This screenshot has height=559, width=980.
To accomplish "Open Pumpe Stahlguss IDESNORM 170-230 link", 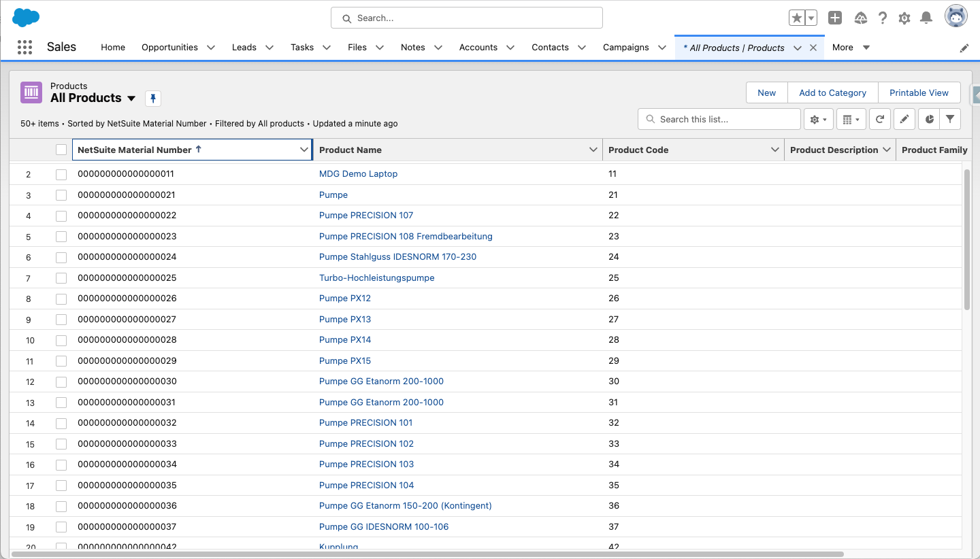I will (398, 257).
